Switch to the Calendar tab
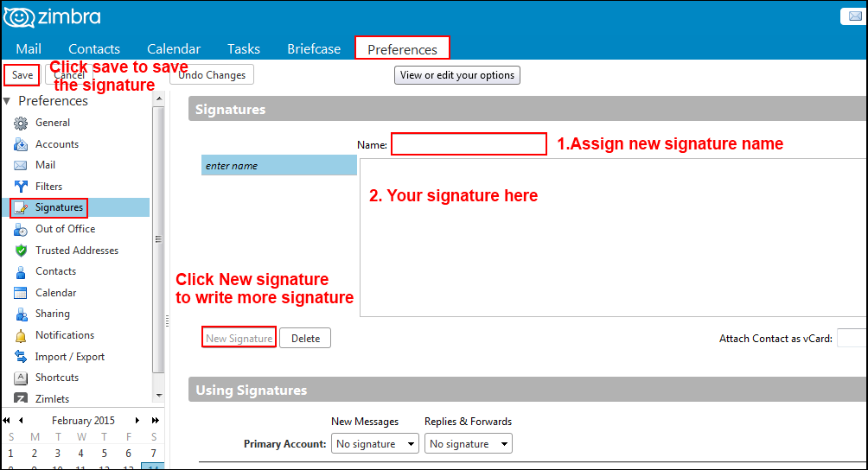 (x=174, y=48)
